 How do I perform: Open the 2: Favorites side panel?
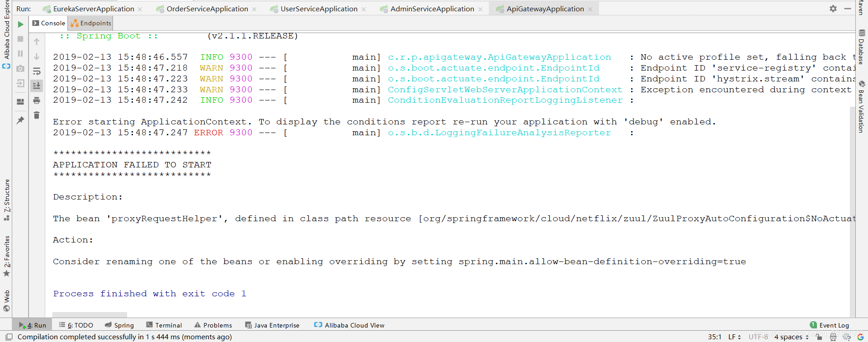tap(6, 255)
